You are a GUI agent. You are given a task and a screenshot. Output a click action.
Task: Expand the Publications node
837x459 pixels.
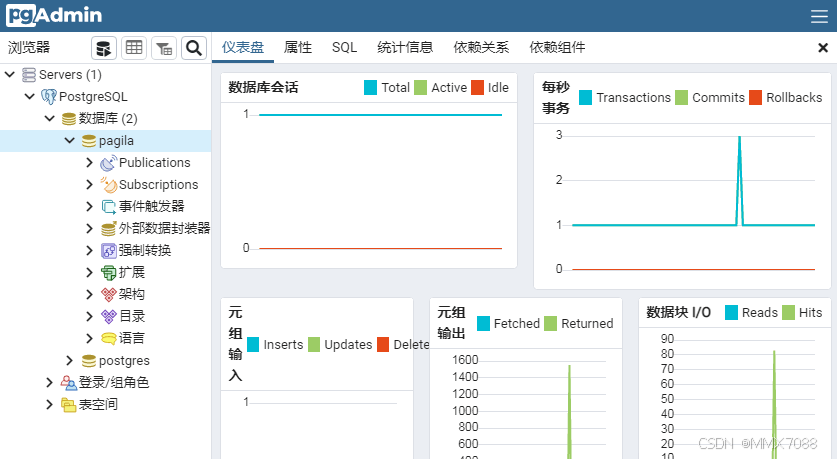[x=90, y=163]
